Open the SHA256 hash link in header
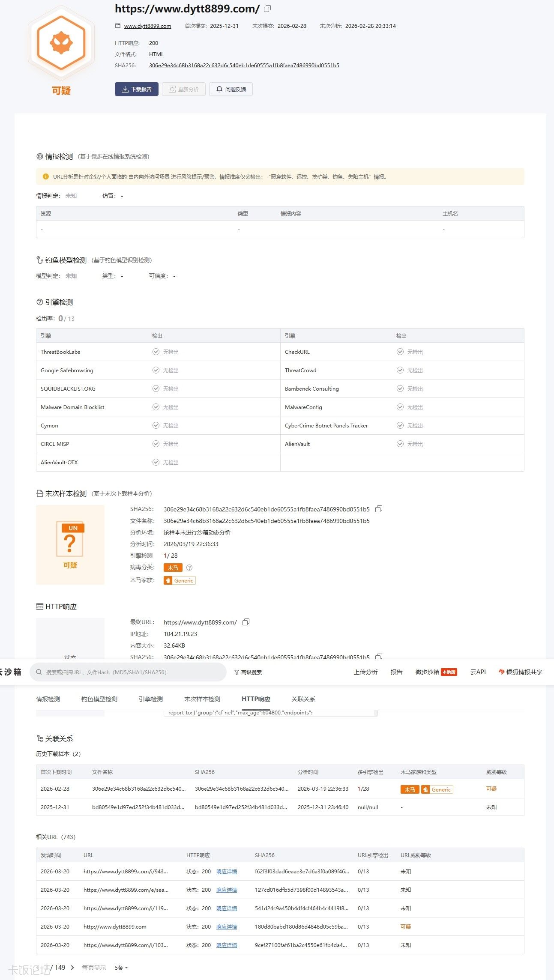The height and width of the screenshot is (980, 554). click(x=244, y=66)
